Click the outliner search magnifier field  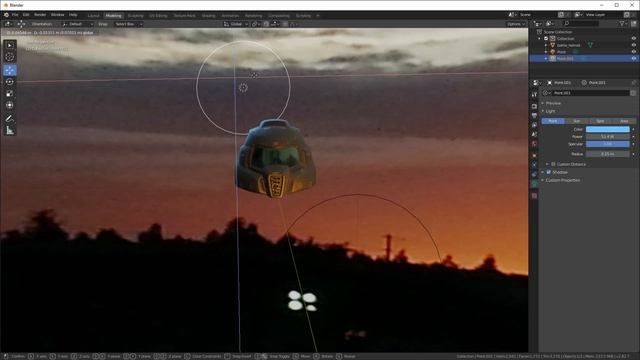[580, 24]
